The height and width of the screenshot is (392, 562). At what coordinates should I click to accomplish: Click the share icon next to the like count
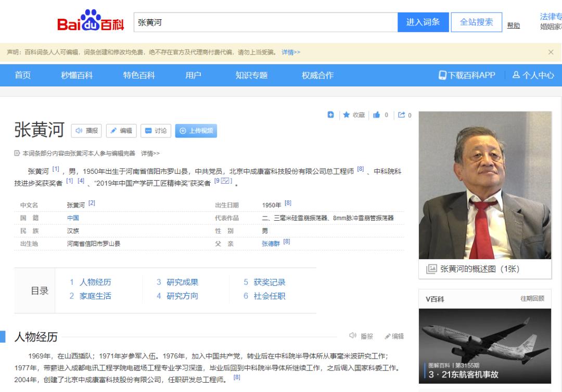(401, 115)
